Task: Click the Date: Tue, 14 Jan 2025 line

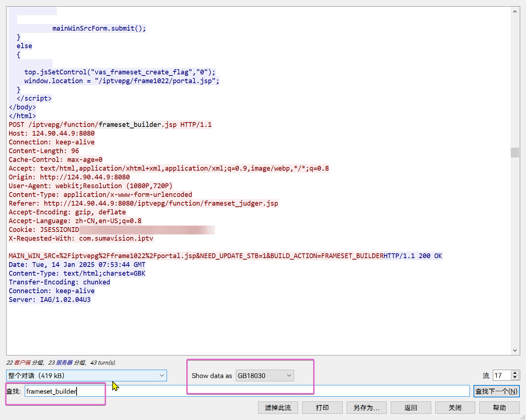Action: pyautogui.click(x=77, y=265)
